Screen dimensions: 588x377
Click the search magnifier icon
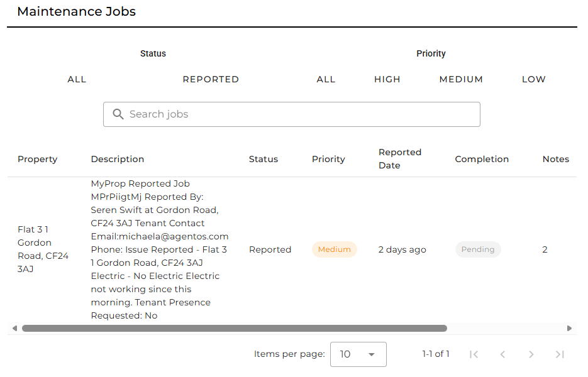(x=118, y=114)
